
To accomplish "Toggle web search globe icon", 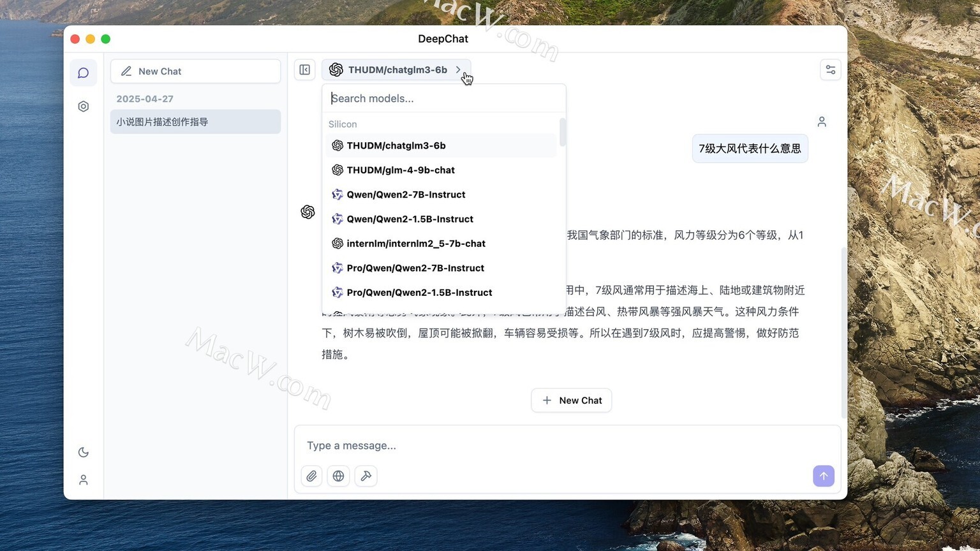I will [x=339, y=476].
